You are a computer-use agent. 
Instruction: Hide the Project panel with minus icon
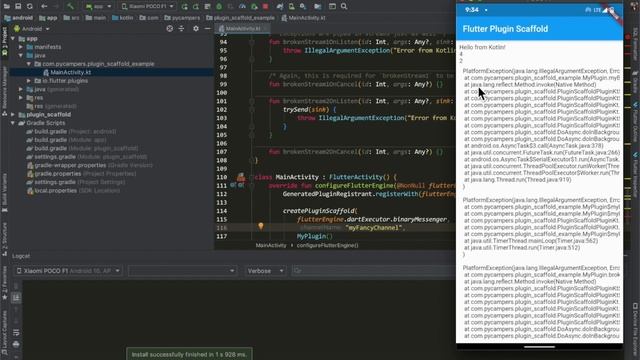[207, 29]
